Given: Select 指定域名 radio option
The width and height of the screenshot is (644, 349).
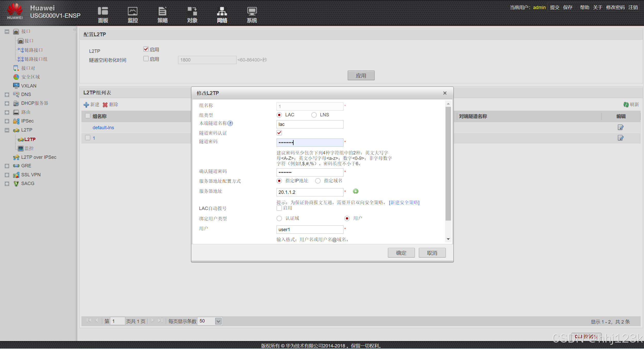Looking at the screenshot, I should coord(318,181).
